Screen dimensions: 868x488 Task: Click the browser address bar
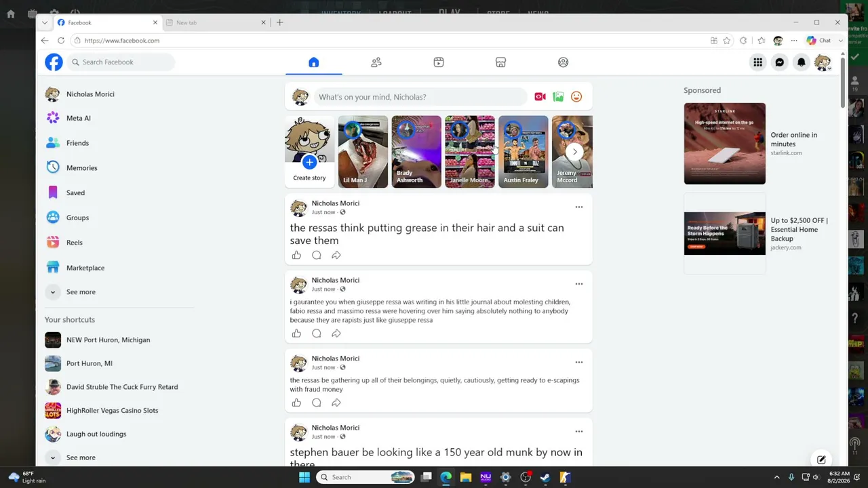tap(390, 41)
